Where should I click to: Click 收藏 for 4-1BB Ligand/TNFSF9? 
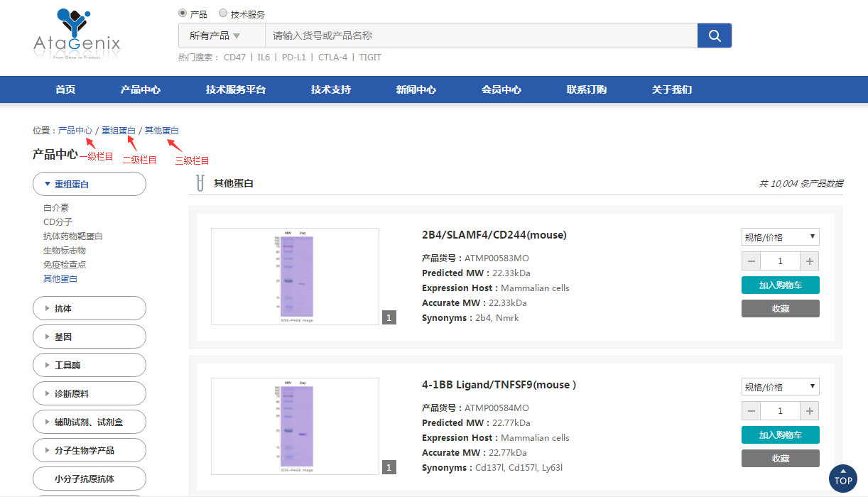tap(780, 458)
